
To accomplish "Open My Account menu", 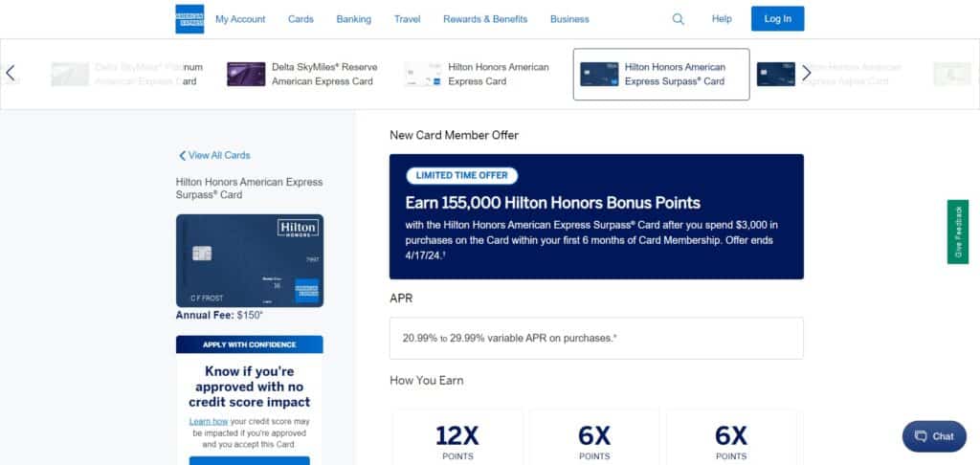I will (x=240, y=19).
